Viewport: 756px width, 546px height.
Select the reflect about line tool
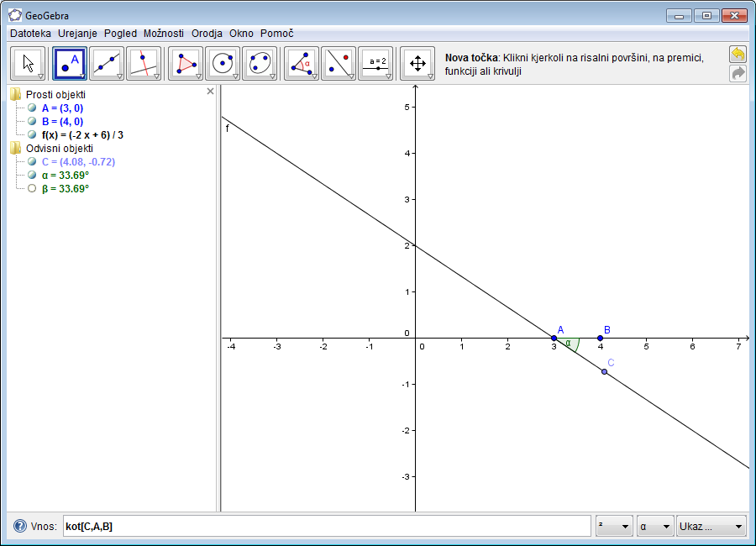(x=338, y=63)
